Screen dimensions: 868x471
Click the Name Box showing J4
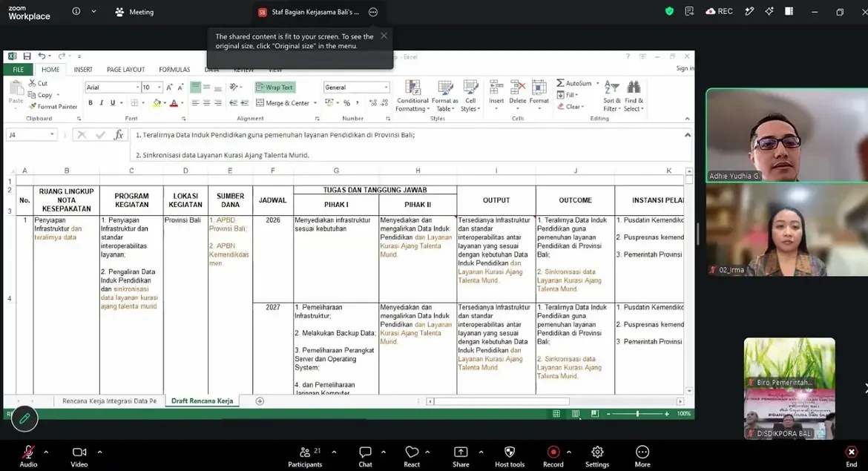(31, 134)
